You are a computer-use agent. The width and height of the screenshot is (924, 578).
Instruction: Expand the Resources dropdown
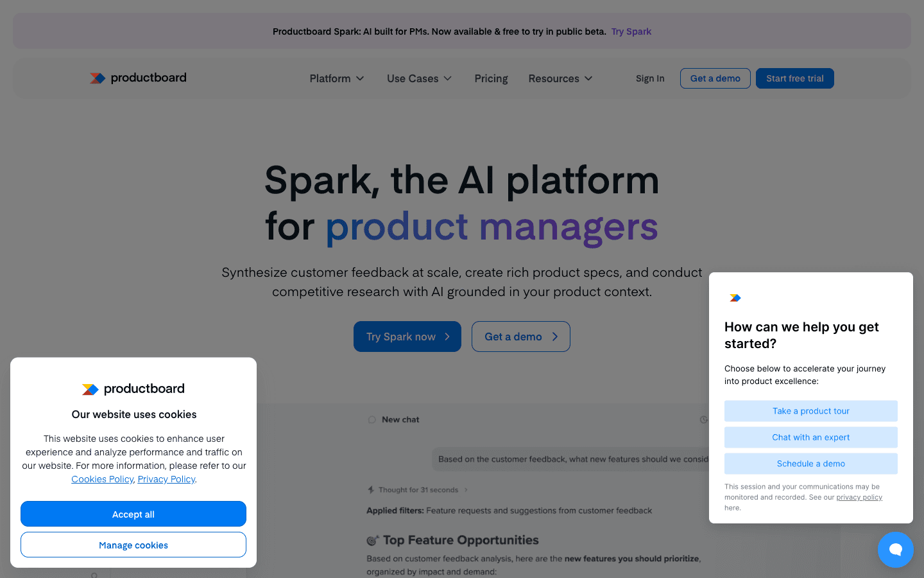(560, 78)
